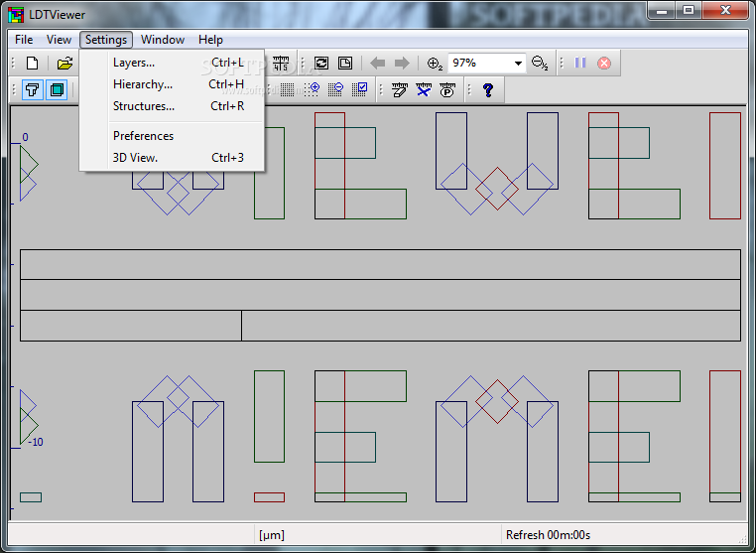Click the fit-to-window page icon
The image size is (756, 553).
click(345, 64)
